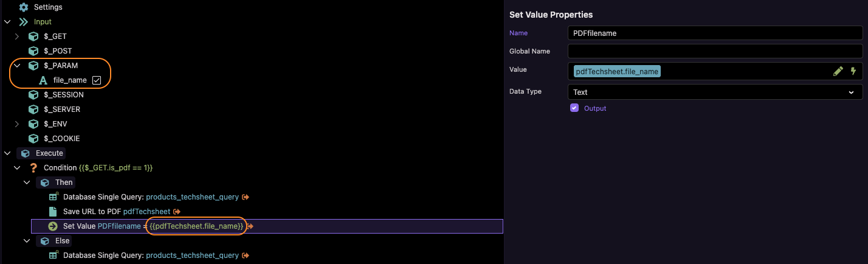Expand the $_ENV tree node
Image resolution: width=868 pixels, height=264 pixels.
[x=17, y=124]
